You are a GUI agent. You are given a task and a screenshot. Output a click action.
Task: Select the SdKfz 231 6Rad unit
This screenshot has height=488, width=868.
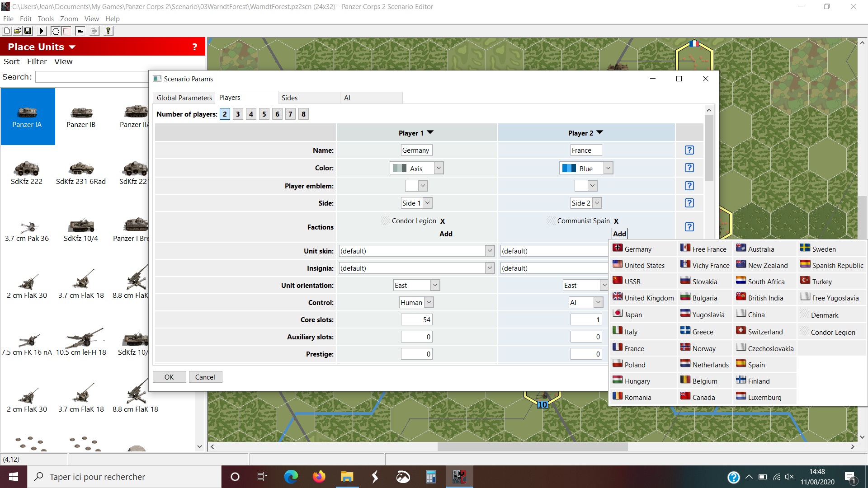[81, 174]
